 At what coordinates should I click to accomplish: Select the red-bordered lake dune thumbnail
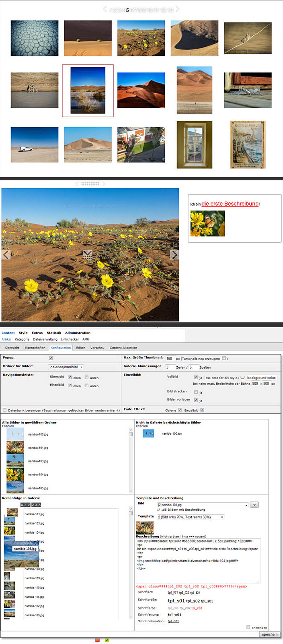[88, 91]
